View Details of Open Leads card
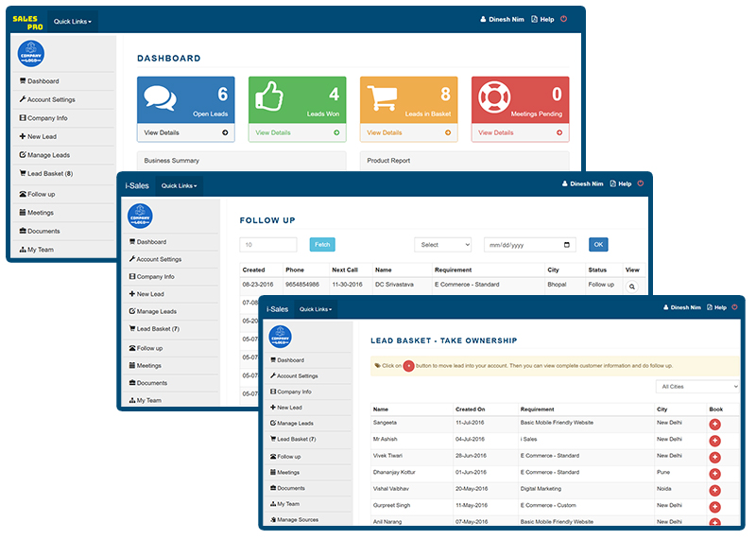 [162, 132]
